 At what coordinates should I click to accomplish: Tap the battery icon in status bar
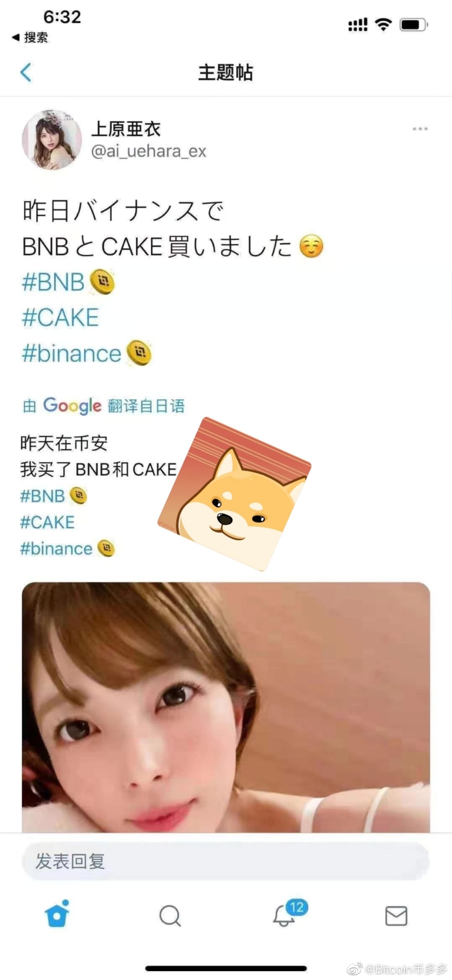[x=413, y=25]
